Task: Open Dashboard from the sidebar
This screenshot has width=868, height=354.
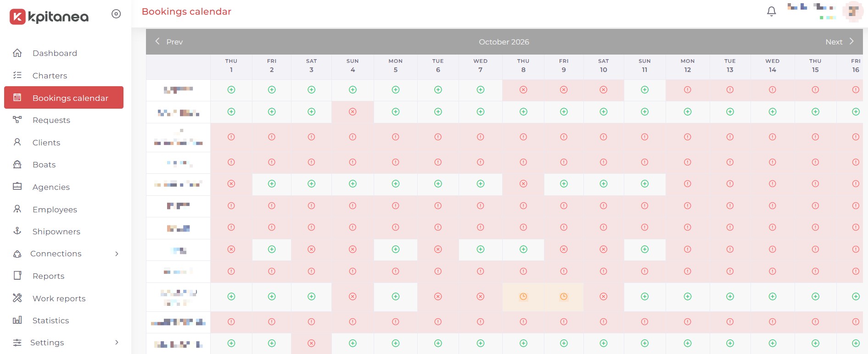Action: point(55,53)
